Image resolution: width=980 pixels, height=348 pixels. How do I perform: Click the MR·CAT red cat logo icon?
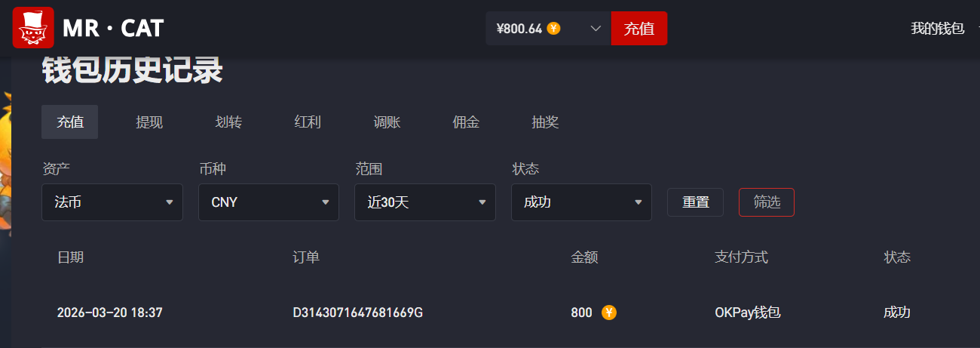click(x=33, y=28)
